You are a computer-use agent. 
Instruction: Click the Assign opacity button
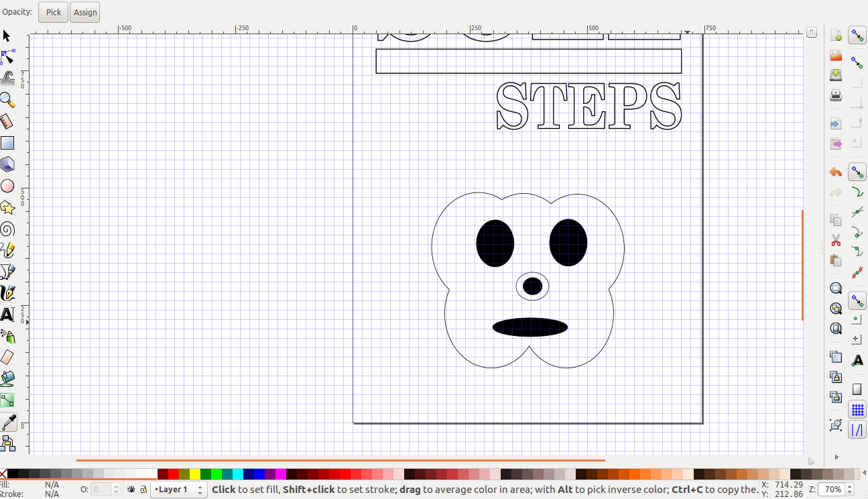[x=85, y=12]
